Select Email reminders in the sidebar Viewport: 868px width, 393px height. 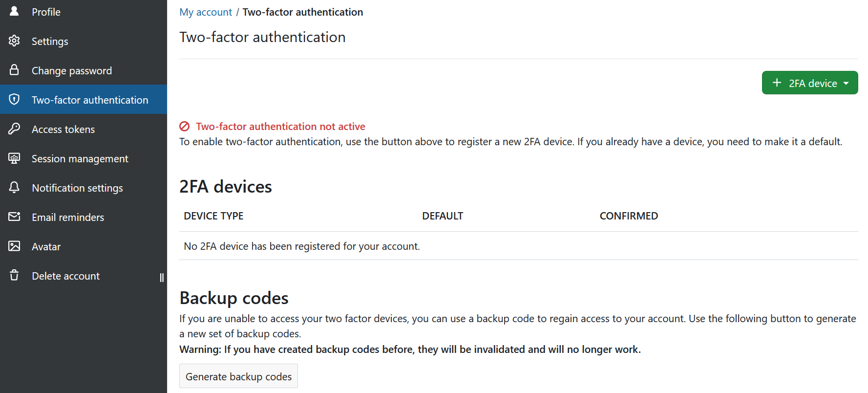pos(68,217)
